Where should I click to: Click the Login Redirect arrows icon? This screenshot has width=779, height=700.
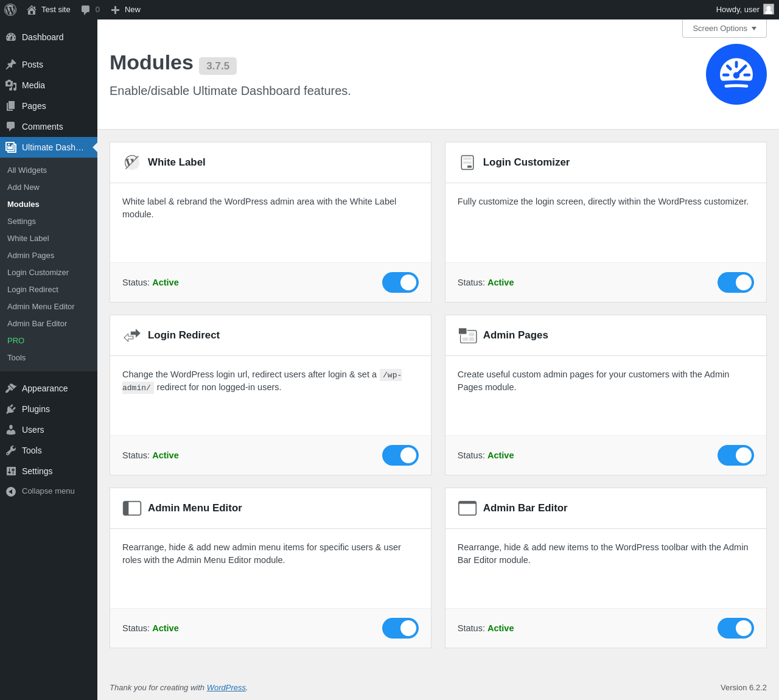(x=132, y=335)
